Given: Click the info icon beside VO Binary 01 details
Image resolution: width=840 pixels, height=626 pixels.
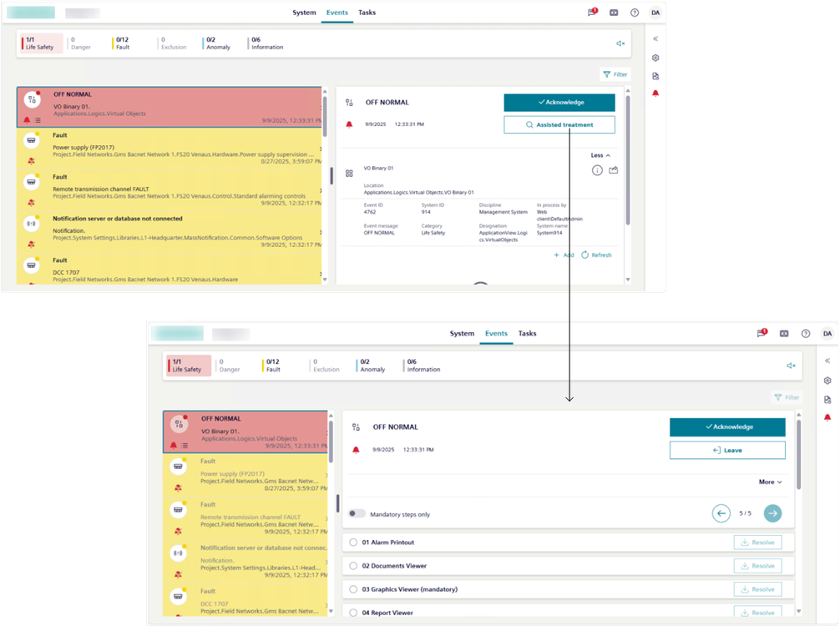Looking at the screenshot, I should click(597, 170).
